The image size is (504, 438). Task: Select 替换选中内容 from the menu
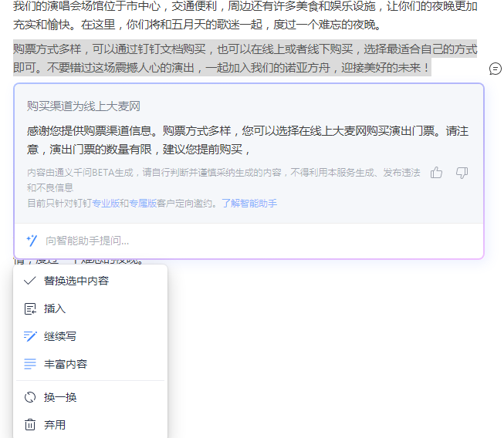coord(76,281)
